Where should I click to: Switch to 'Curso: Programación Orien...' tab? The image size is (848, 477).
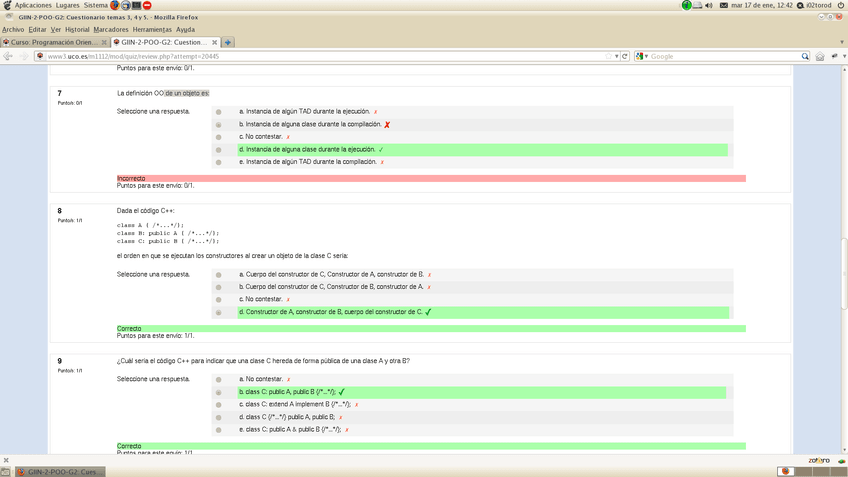[54, 42]
